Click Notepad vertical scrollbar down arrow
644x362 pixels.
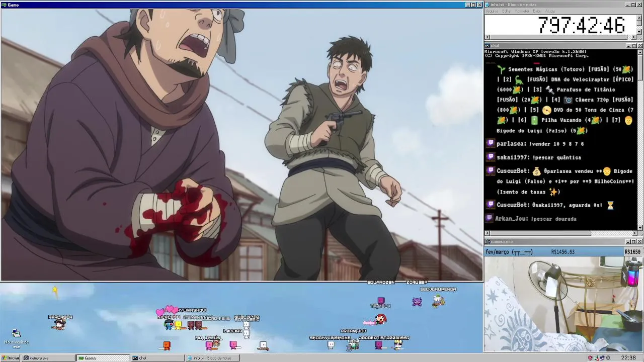[639, 32]
